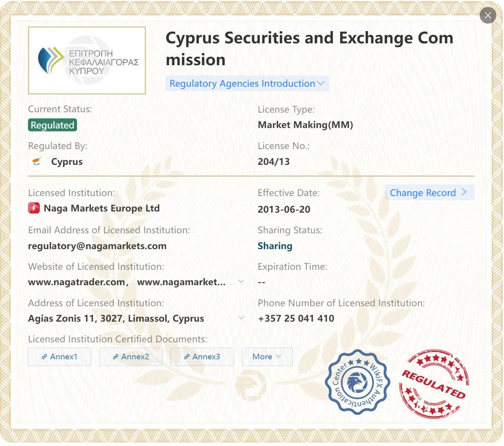
Task: Click the Naga Markets company icon
Action: click(34, 208)
